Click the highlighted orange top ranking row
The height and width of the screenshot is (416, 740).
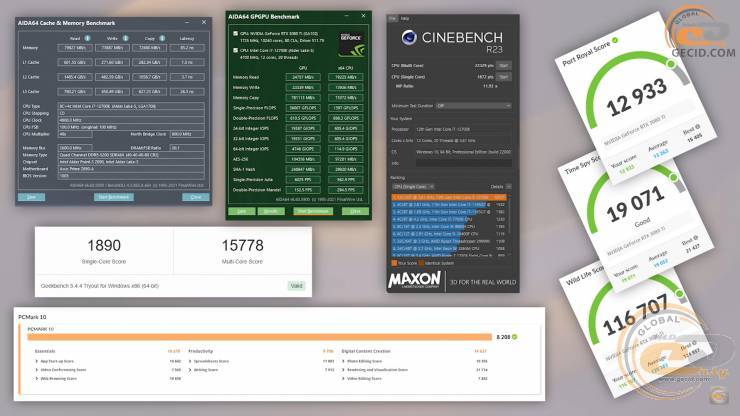point(449,197)
